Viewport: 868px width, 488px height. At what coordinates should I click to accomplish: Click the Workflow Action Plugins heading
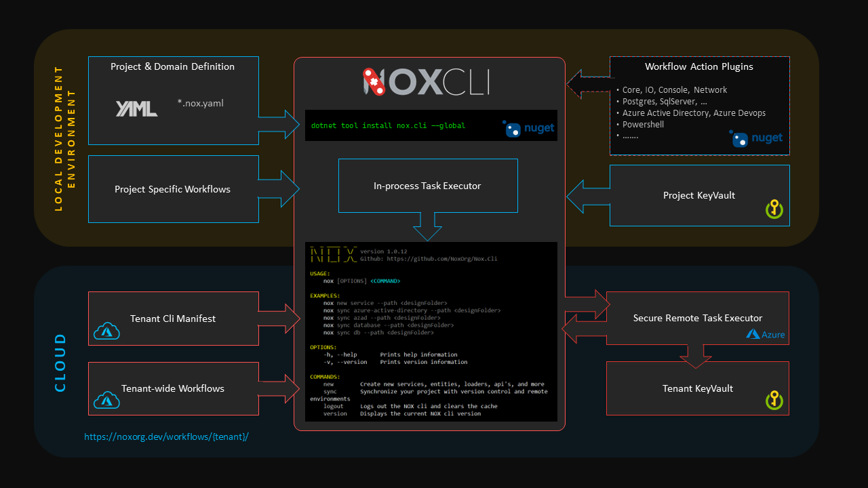coord(699,66)
